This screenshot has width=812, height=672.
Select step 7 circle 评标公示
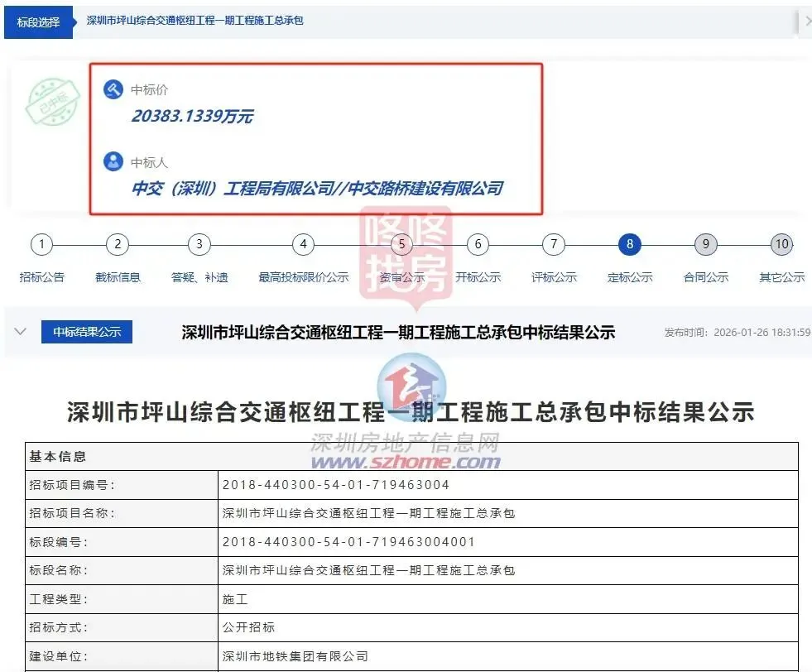click(x=554, y=244)
